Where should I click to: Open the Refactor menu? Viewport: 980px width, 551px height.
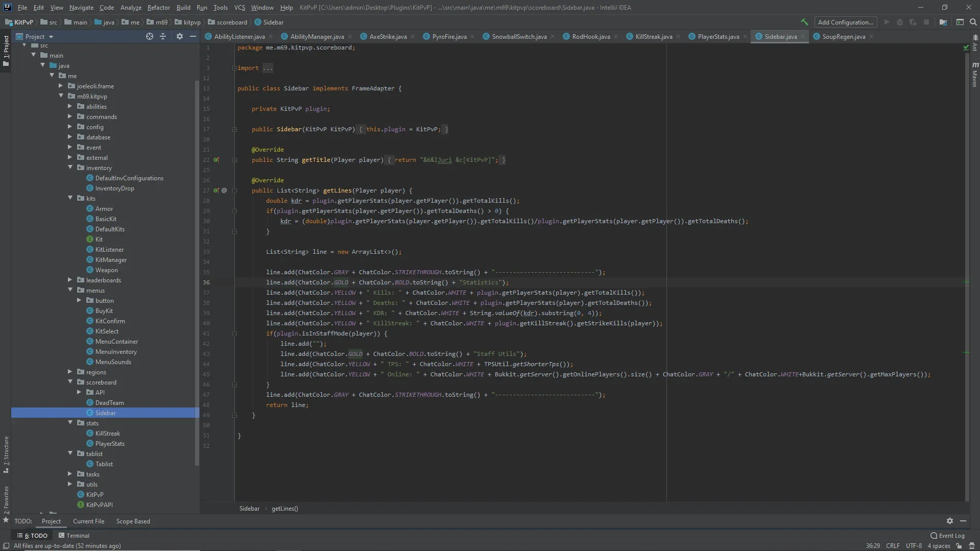(158, 7)
